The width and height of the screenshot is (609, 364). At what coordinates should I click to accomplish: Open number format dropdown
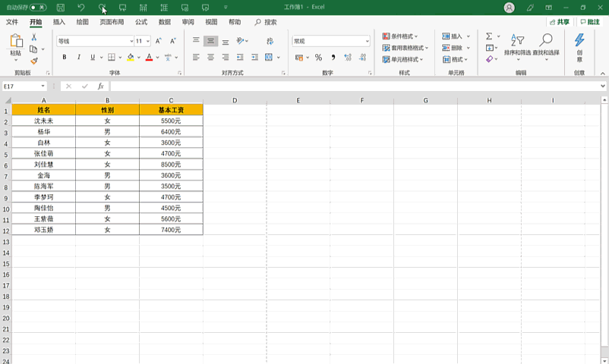pos(367,41)
